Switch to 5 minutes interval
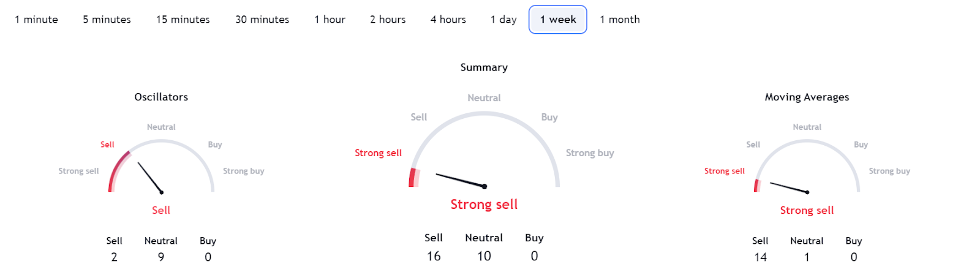Screen dimensions: 980x275 pyautogui.click(x=107, y=20)
